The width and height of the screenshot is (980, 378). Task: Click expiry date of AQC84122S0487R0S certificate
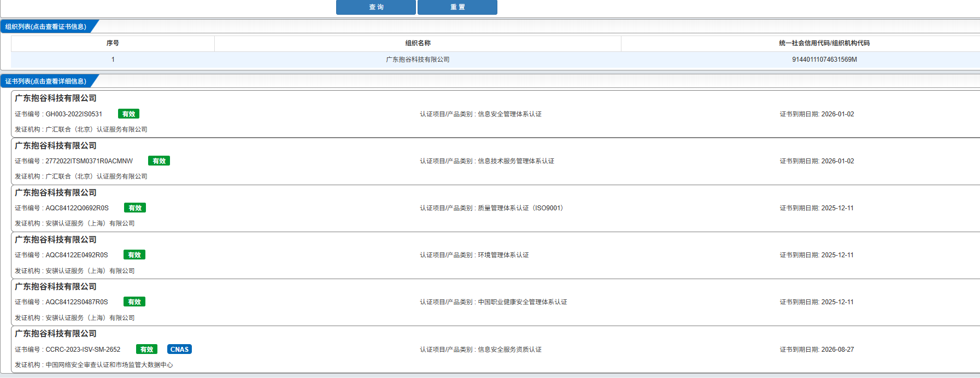837,302
